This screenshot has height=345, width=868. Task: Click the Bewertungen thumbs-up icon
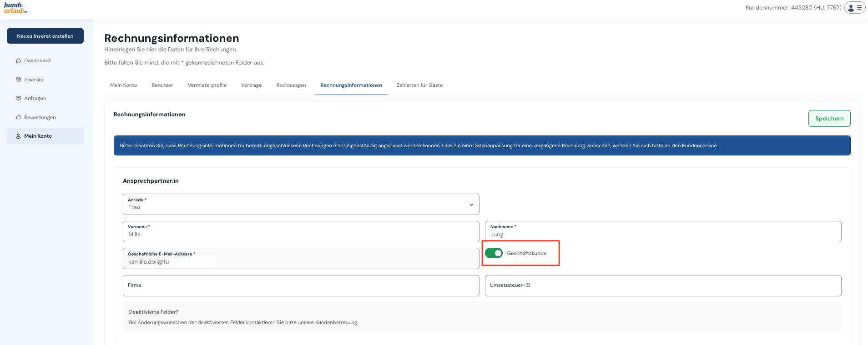pos(18,117)
